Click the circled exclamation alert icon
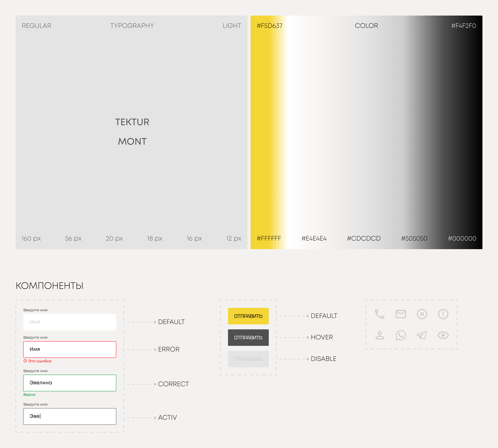 443,314
